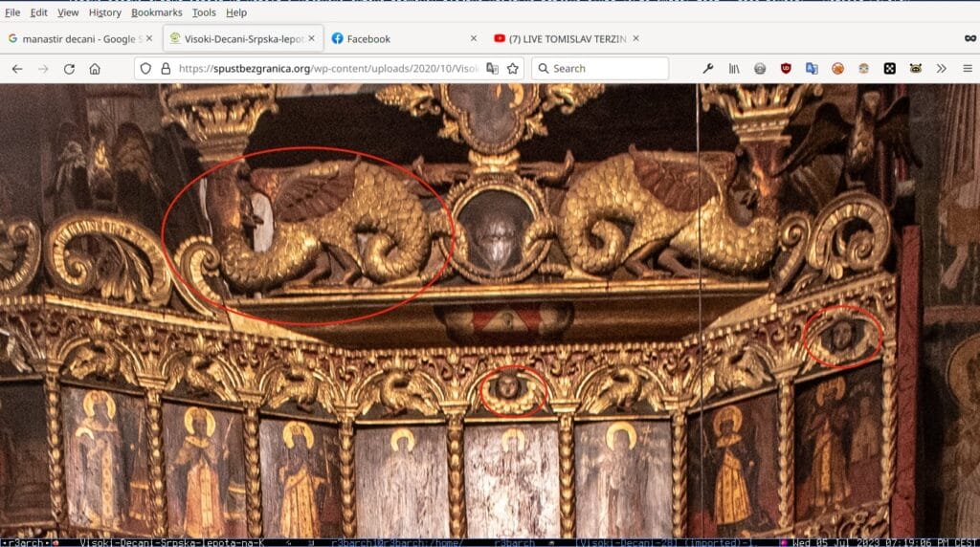
Task: Bookmark this page with the star
Action: click(x=513, y=69)
